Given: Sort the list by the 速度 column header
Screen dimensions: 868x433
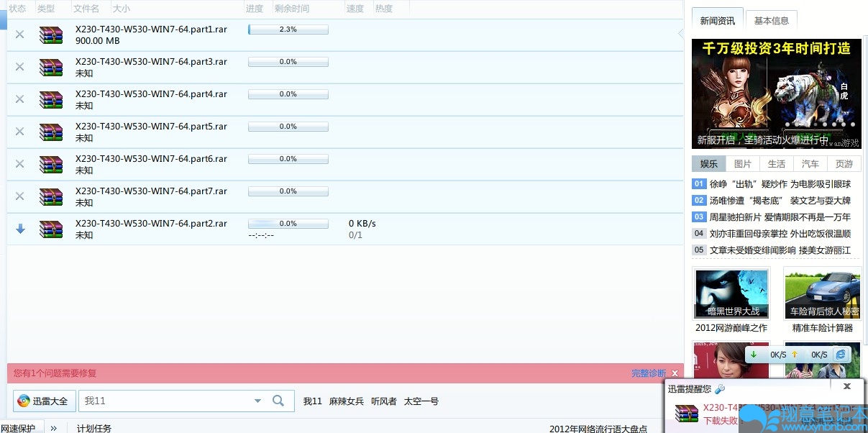Looking at the screenshot, I should (355, 9).
